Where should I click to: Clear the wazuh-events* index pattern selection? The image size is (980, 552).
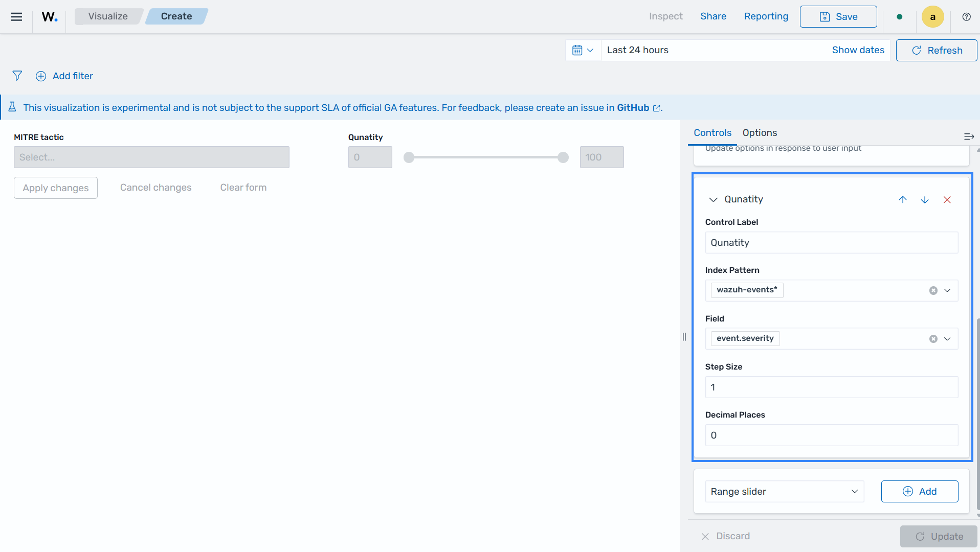tap(933, 290)
